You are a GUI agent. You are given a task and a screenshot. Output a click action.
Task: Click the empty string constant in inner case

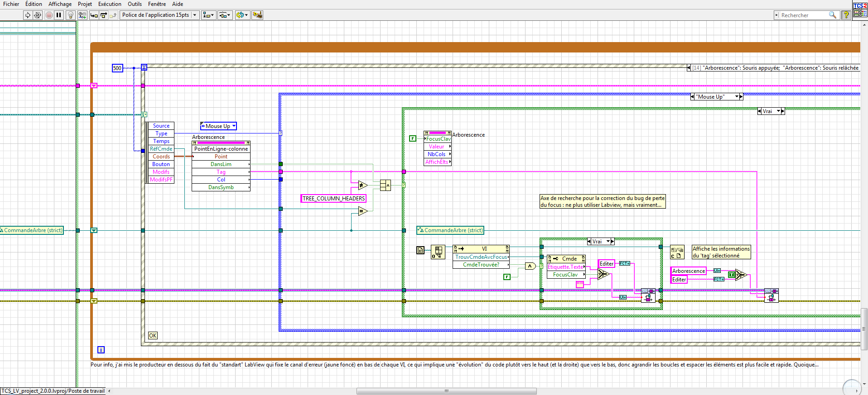[580, 285]
